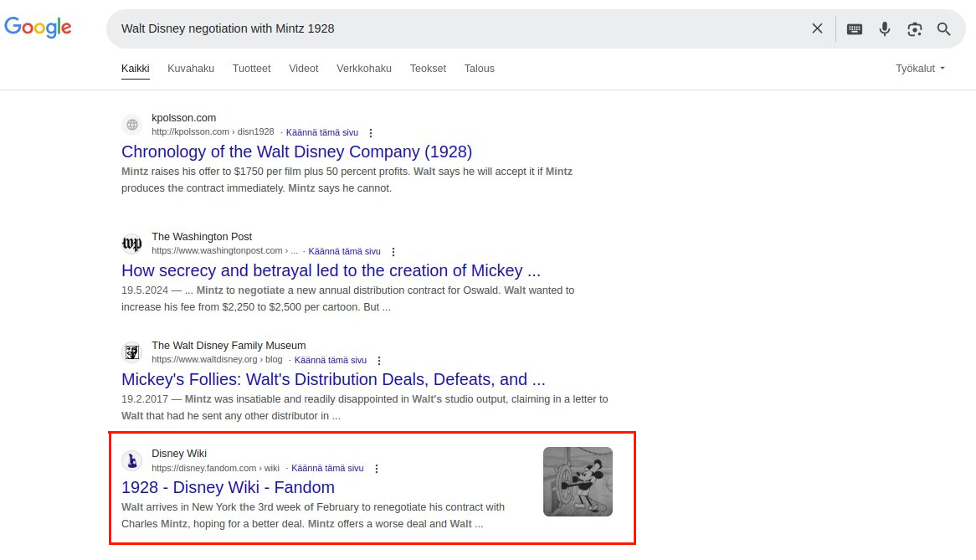Select the Tuotteet tab

pos(251,69)
